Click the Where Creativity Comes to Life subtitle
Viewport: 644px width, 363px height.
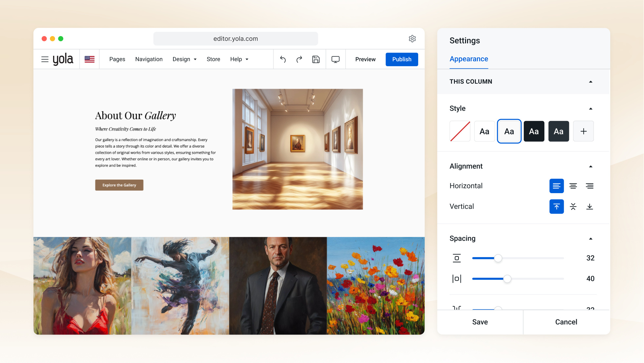pyautogui.click(x=126, y=129)
